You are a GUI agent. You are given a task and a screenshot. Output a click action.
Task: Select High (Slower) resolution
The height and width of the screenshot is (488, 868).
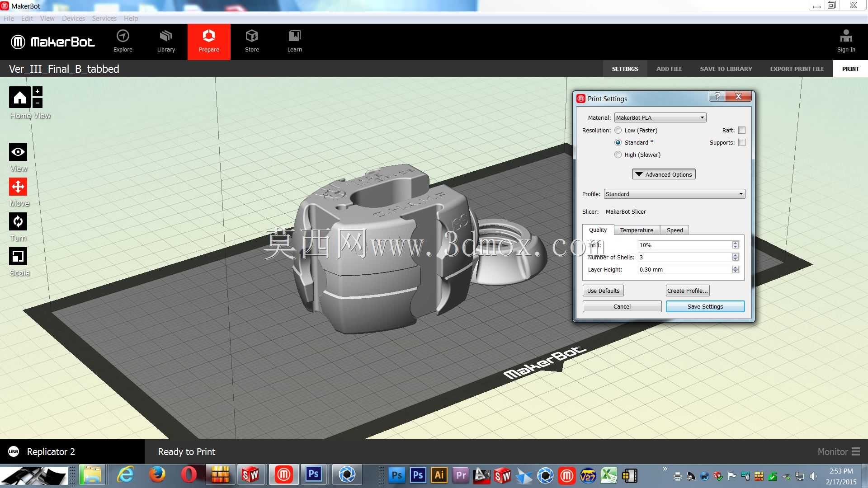tap(618, 155)
